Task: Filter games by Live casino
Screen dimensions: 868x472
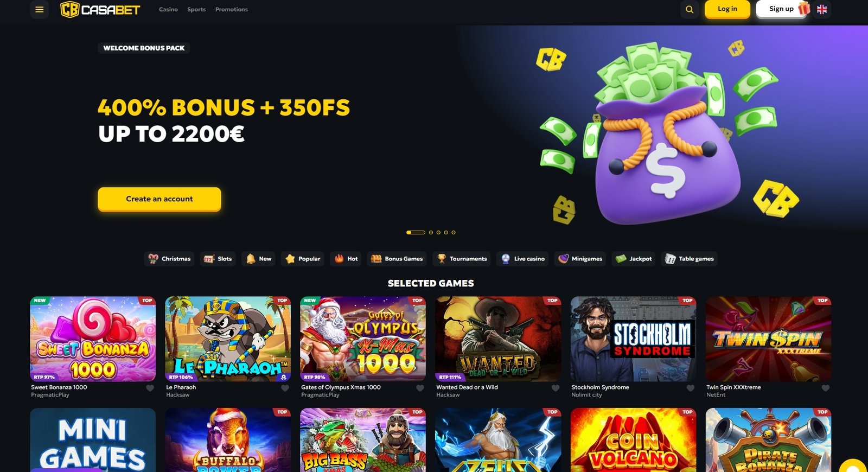Action: [524, 259]
